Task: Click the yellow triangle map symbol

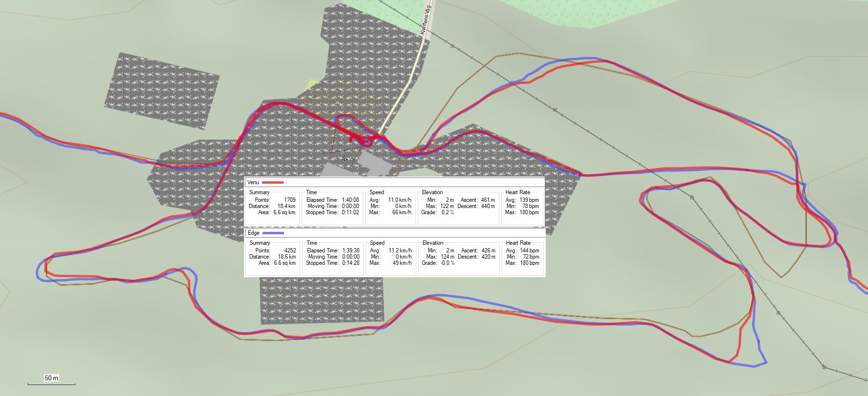Action: click(312, 84)
